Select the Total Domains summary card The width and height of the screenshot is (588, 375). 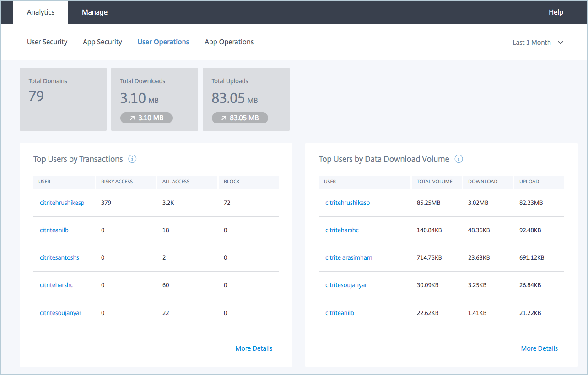pyautogui.click(x=63, y=99)
